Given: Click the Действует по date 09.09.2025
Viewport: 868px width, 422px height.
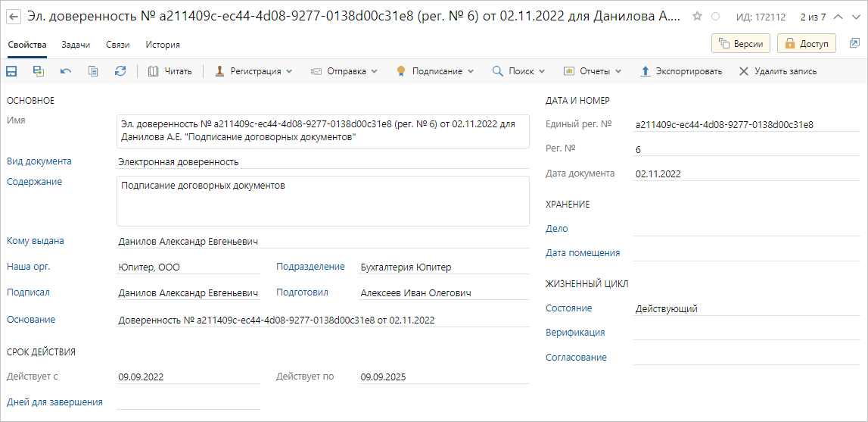Looking at the screenshot, I should [x=444, y=377].
